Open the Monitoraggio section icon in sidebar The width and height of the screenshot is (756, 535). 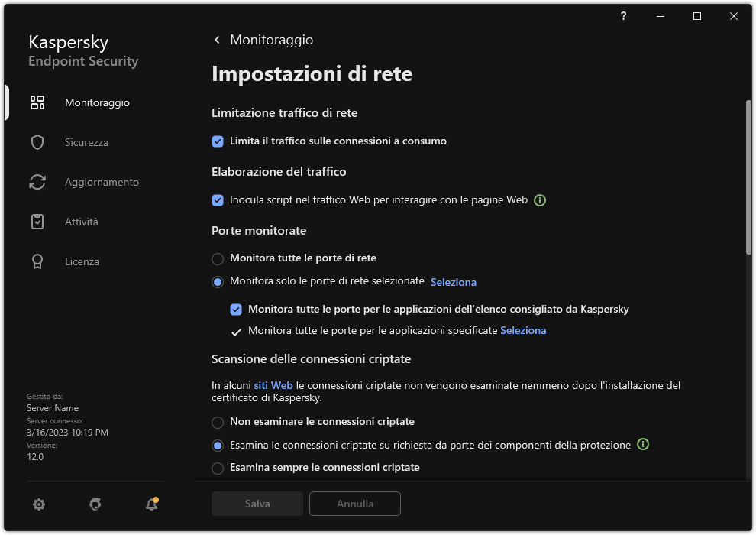tap(37, 102)
